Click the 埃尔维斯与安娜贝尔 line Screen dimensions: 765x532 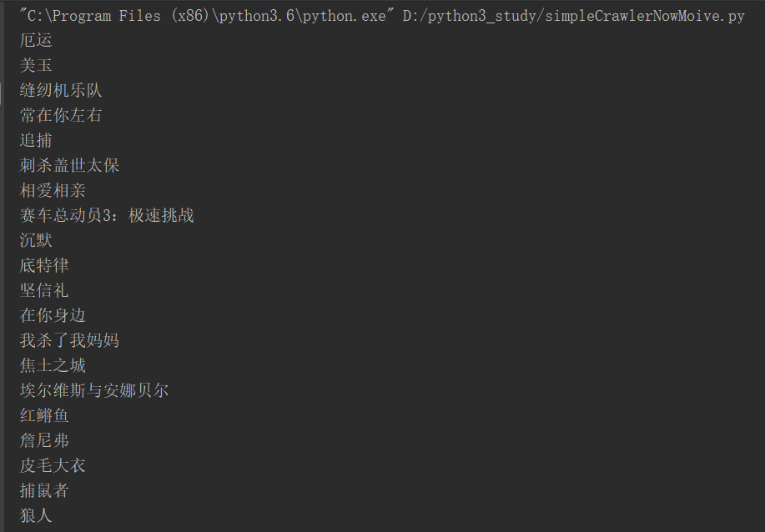click(x=93, y=390)
